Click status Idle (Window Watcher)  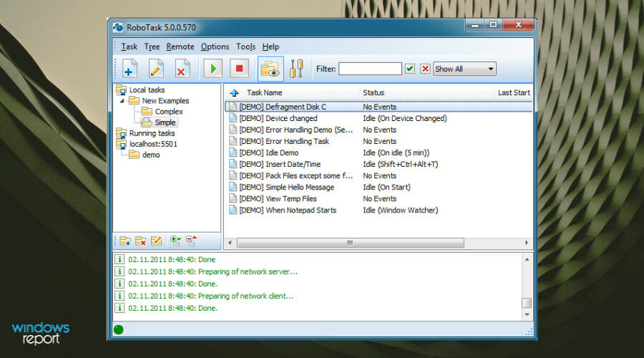tap(401, 211)
